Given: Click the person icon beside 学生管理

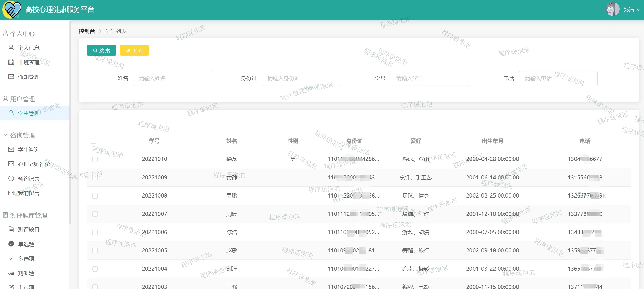Looking at the screenshot, I should pyautogui.click(x=11, y=113).
